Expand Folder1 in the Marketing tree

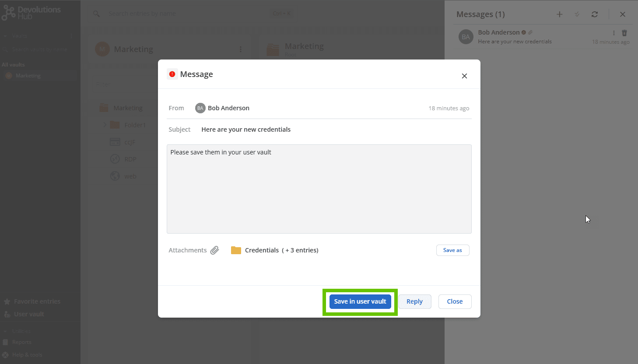point(105,125)
